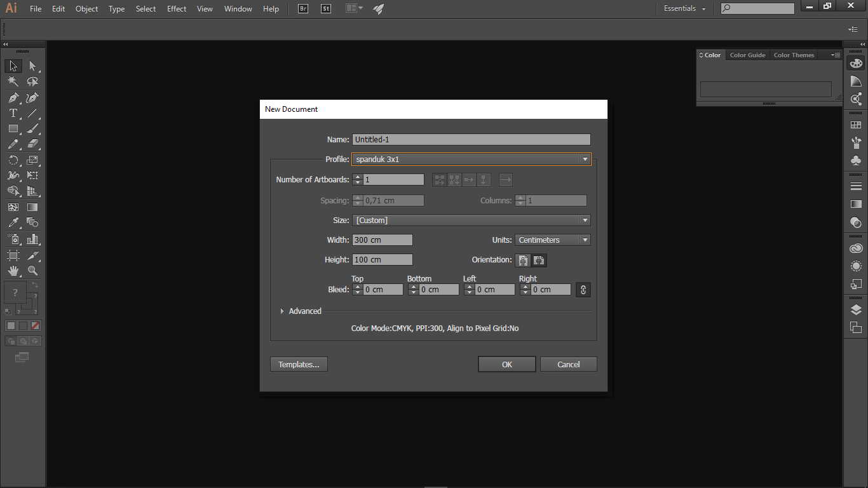
Task: Click the OK button
Action: pyautogui.click(x=506, y=365)
